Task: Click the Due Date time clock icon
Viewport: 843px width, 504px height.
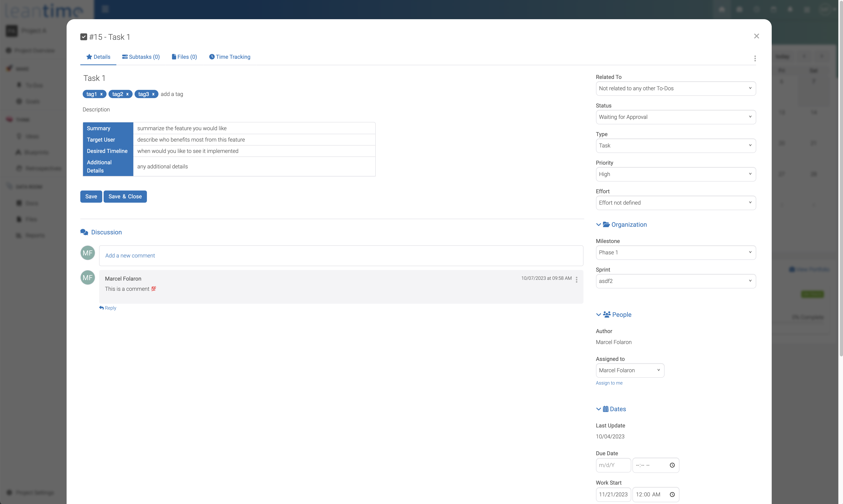Action: [x=672, y=465]
